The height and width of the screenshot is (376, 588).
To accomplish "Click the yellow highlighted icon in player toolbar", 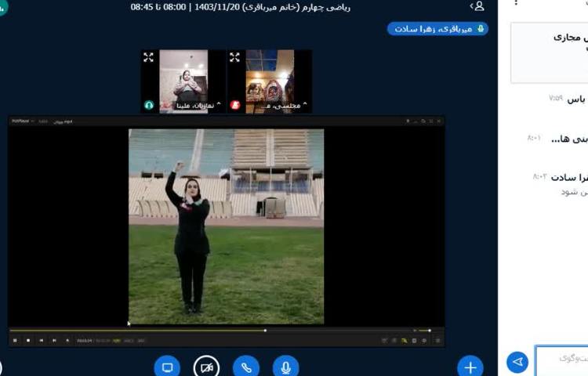I will 405,341.
